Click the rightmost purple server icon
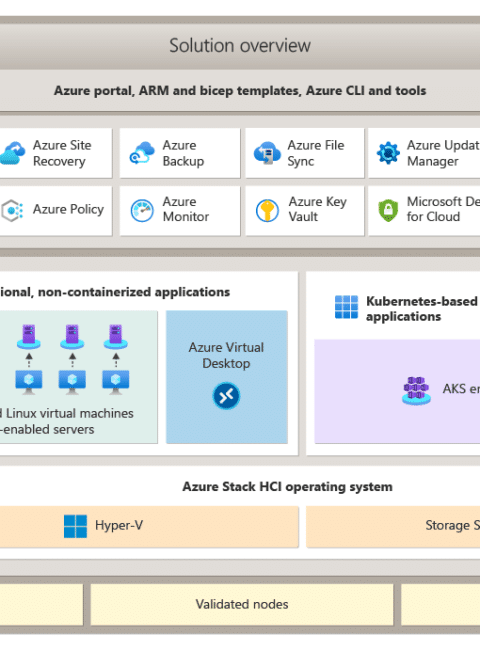 pyautogui.click(x=116, y=336)
